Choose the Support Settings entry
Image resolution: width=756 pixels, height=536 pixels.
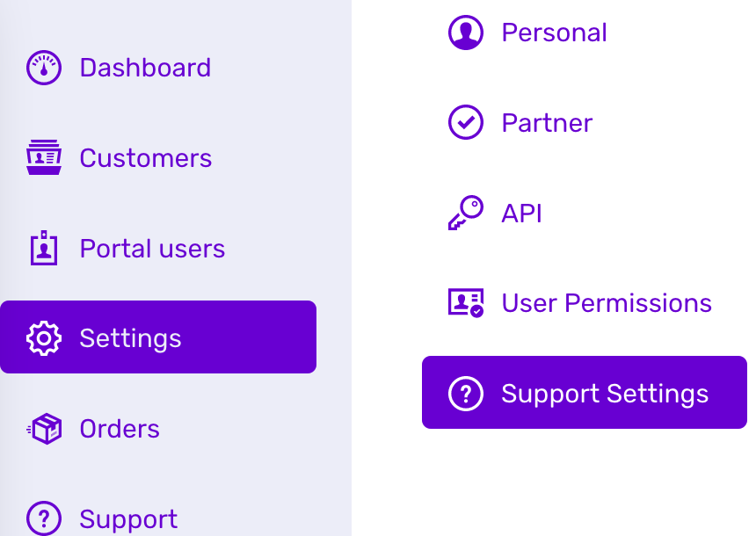pyautogui.click(x=605, y=394)
